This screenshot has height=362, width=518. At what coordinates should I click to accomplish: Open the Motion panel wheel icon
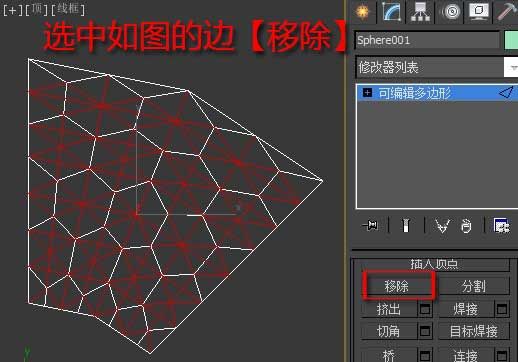[451, 12]
